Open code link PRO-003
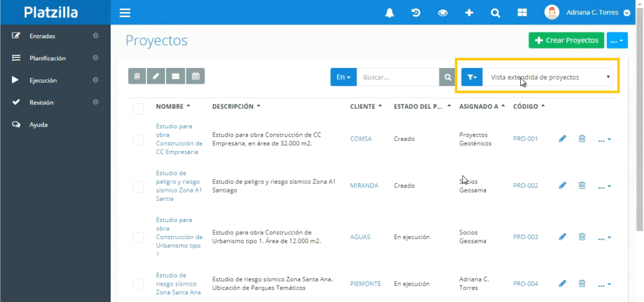 [525, 237]
